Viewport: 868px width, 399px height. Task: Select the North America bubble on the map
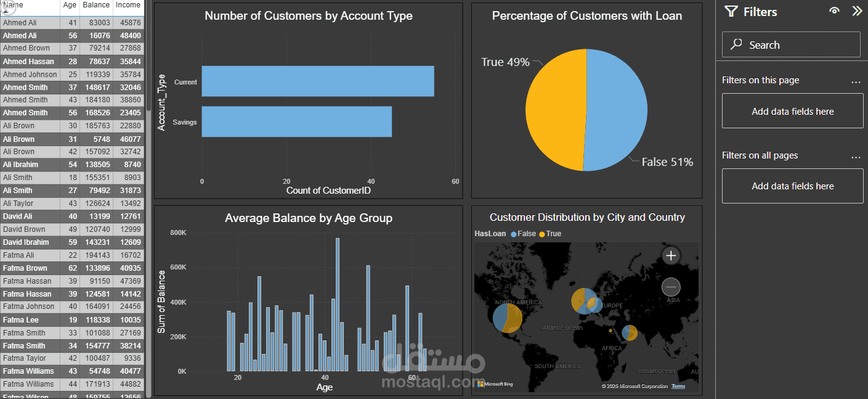pos(507,318)
